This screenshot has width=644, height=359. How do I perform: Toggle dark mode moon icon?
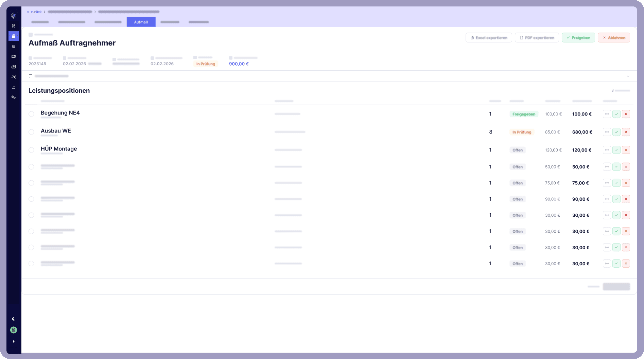point(14,319)
